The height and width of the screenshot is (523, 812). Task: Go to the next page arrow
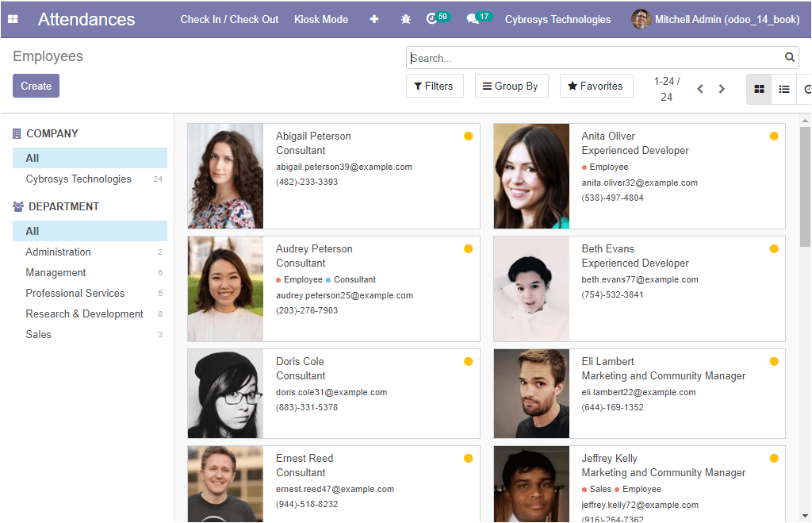click(722, 89)
